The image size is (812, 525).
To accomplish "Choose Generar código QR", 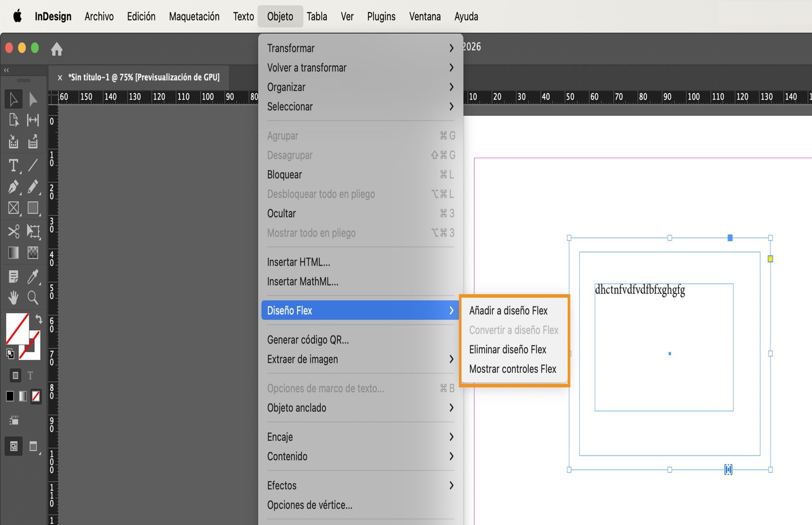I will [308, 339].
